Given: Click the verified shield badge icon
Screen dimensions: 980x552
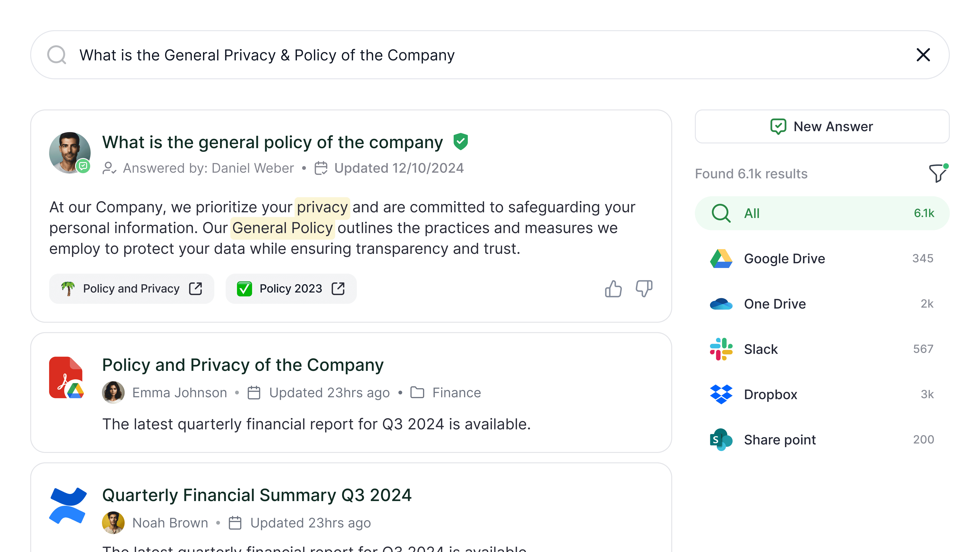Looking at the screenshot, I should 461,142.
